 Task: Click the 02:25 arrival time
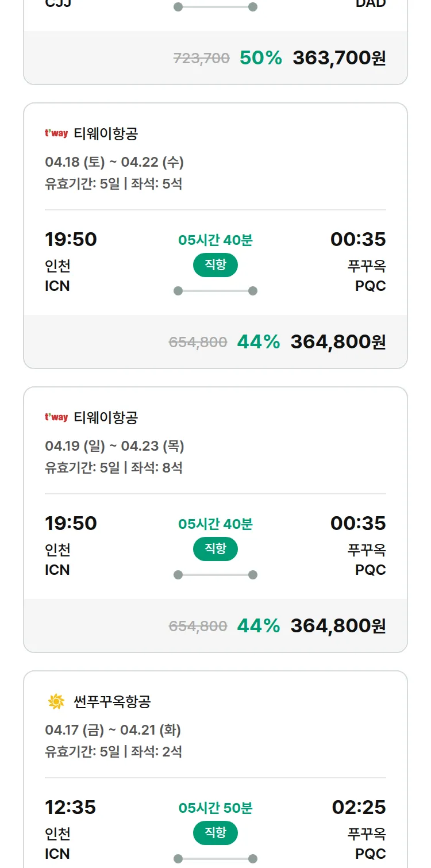tap(359, 807)
